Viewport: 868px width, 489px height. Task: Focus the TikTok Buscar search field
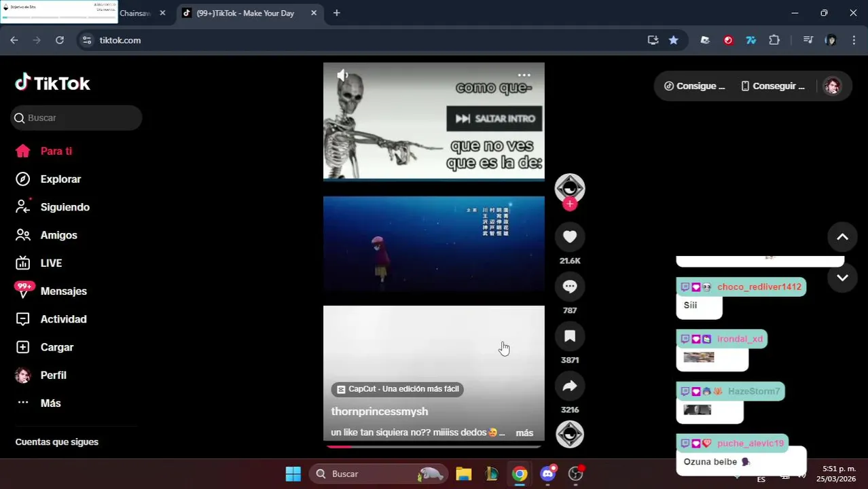(76, 118)
